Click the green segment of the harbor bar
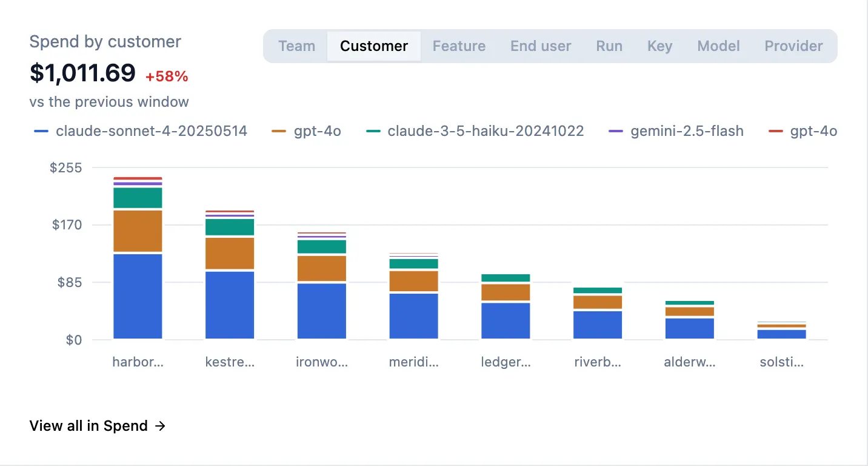 point(138,198)
